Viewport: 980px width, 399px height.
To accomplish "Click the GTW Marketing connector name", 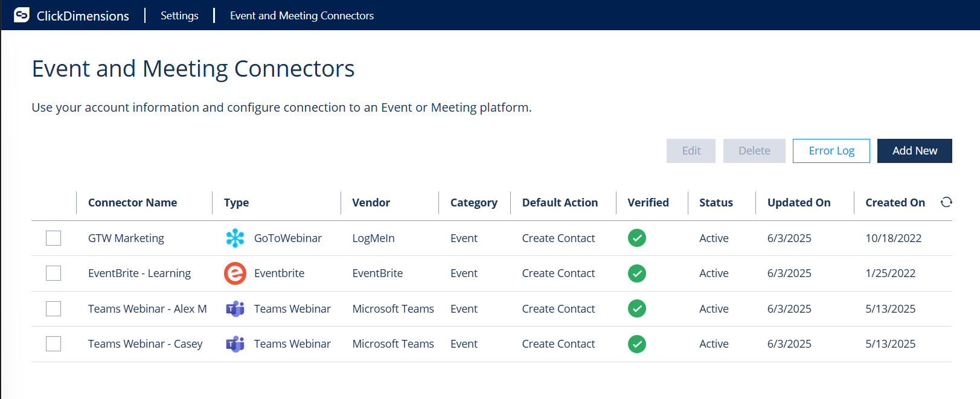I will click(x=126, y=238).
